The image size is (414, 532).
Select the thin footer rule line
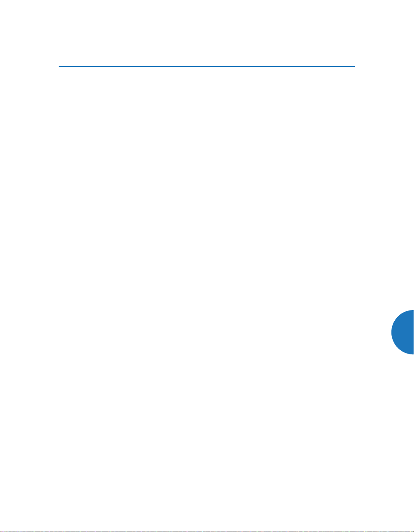coord(206,483)
